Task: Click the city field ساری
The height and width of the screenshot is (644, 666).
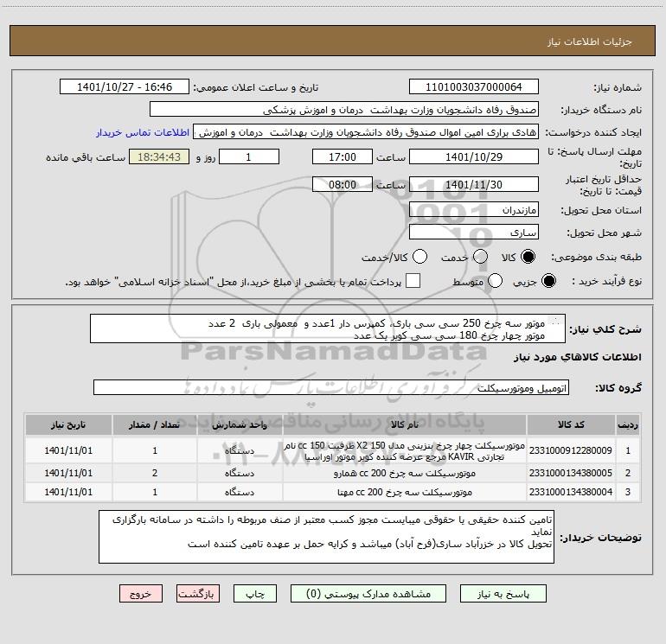Action: [474, 233]
